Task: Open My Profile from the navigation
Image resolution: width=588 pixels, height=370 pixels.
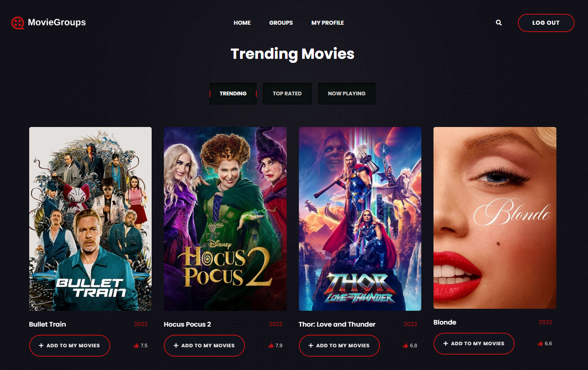Action: point(328,23)
